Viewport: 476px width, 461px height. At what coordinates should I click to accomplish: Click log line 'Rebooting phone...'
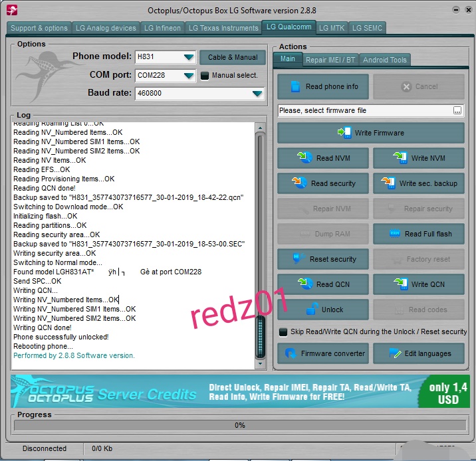[43, 346]
